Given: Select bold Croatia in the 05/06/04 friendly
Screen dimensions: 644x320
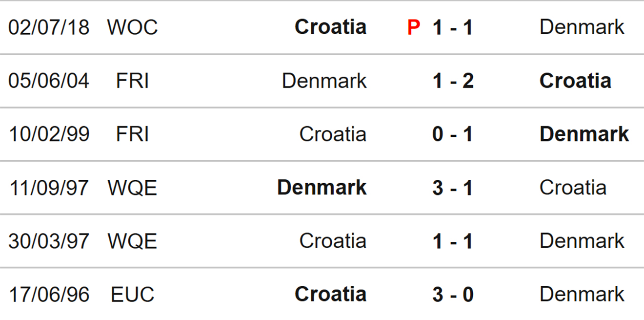Looking at the screenshot, I should 575,81.
